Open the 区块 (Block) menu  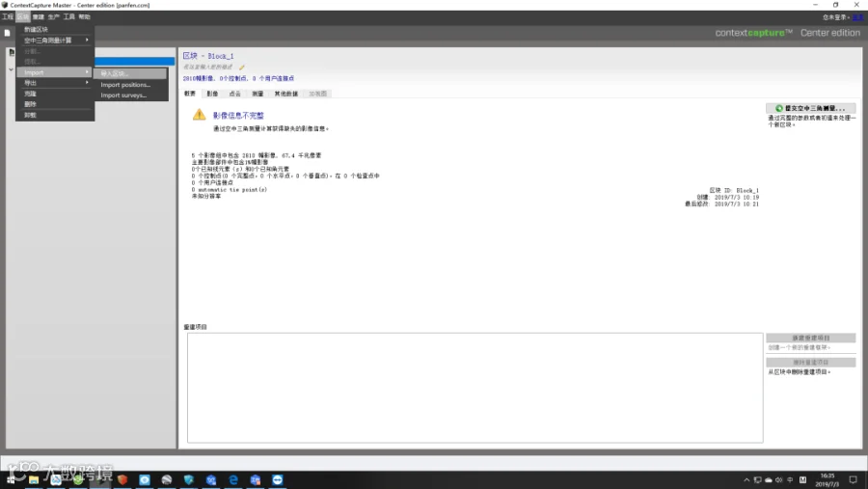23,17
